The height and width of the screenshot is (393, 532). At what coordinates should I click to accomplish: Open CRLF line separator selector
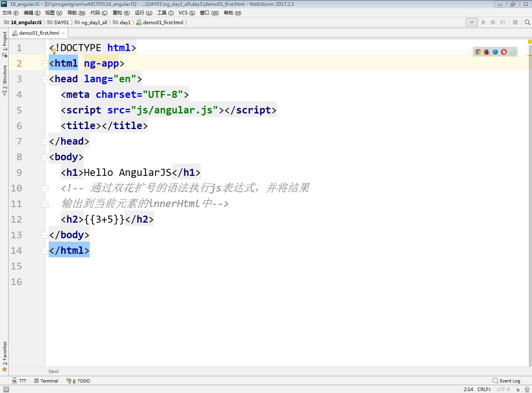click(484, 389)
